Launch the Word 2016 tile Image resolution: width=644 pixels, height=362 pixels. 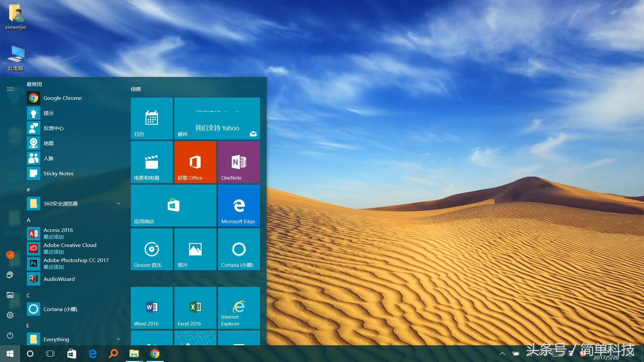pyautogui.click(x=152, y=307)
